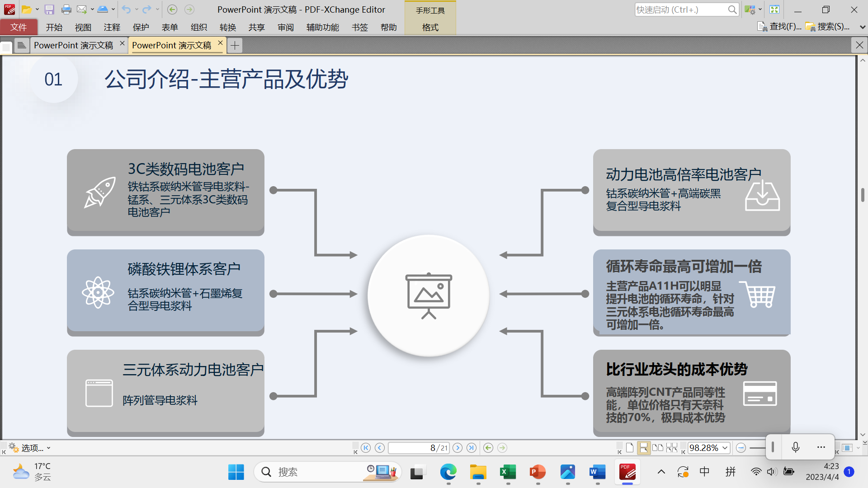The width and height of the screenshot is (868, 488).
Task: Go to next page arrow
Action: coord(458,448)
